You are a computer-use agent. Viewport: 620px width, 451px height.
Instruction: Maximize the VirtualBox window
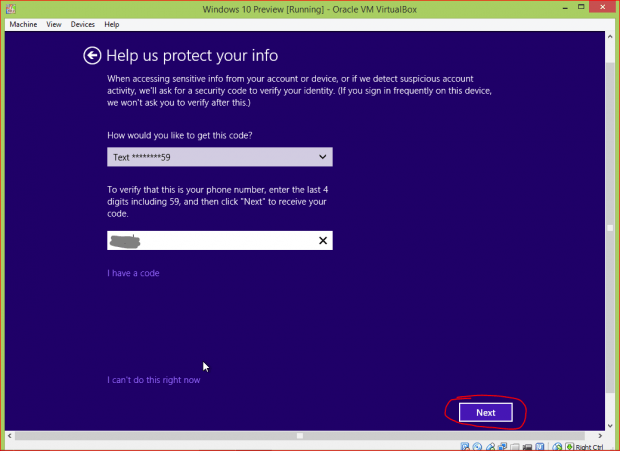coord(581,7)
